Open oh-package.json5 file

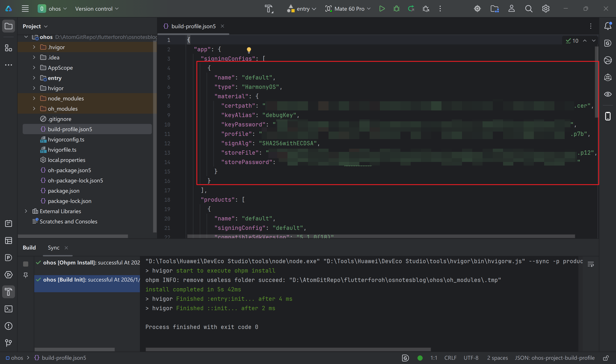pyautogui.click(x=69, y=170)
